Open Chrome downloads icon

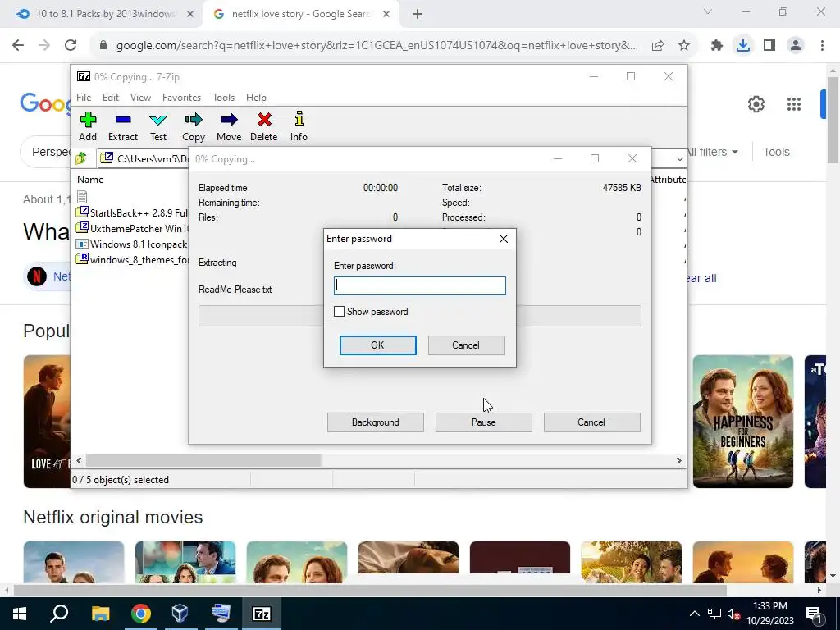[743, 46]
